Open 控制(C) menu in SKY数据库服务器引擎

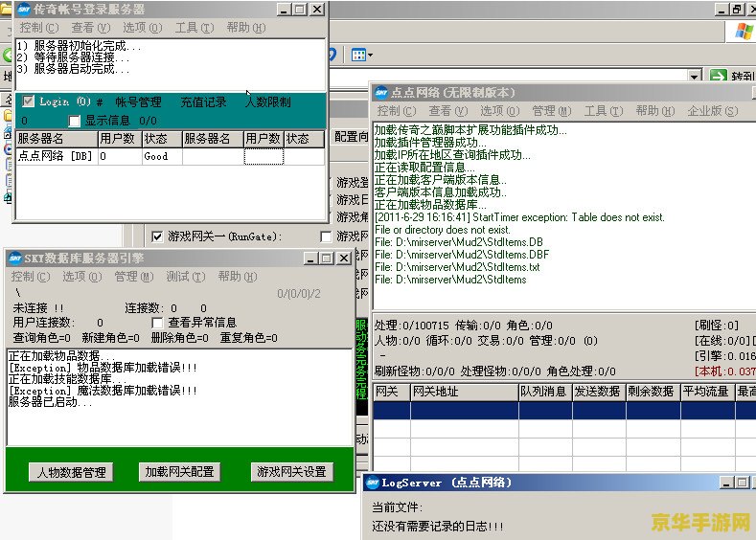click(31, 277)
